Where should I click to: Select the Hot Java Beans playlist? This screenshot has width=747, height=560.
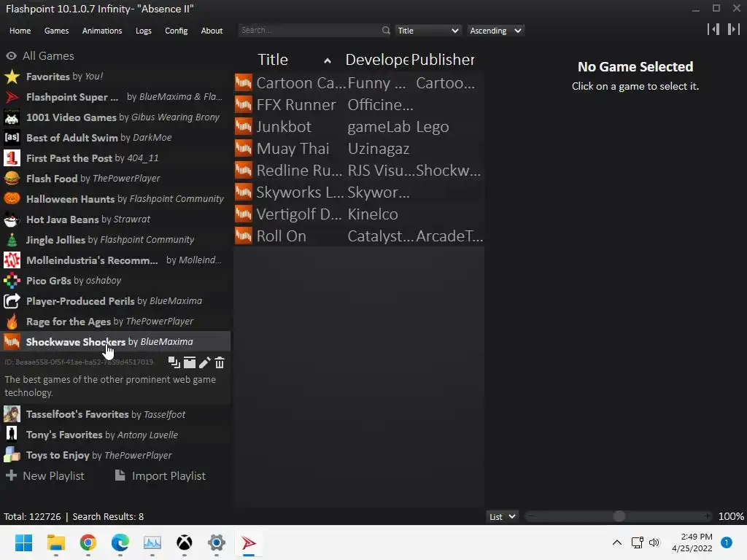115,219
